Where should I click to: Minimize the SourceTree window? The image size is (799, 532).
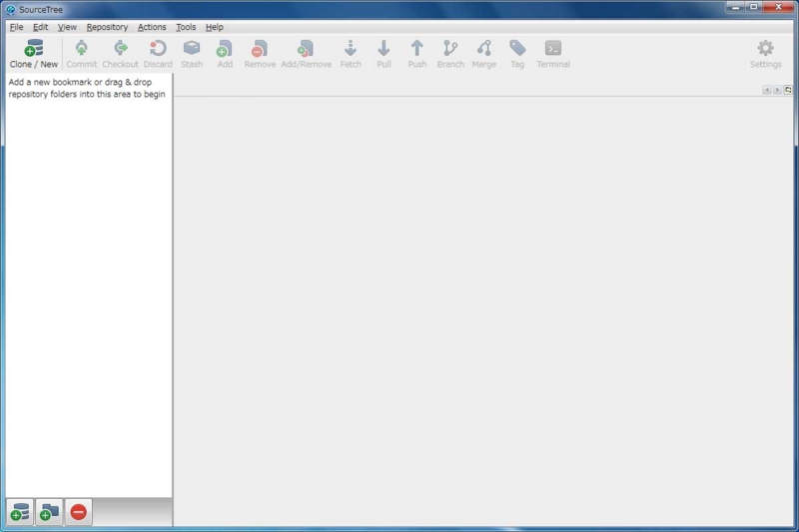pos(735,7)
